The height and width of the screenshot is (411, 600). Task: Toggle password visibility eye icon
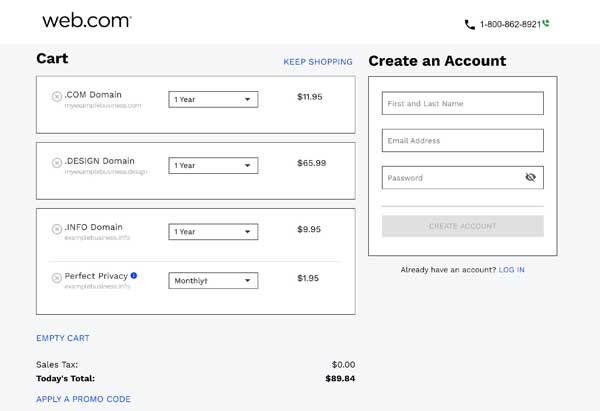pyautogui.click(x=530, y=177)
